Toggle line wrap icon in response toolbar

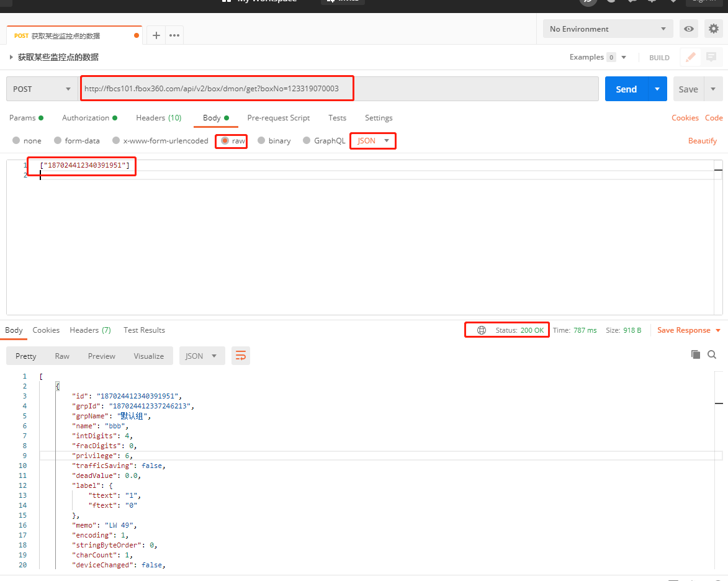pos(241,356)
